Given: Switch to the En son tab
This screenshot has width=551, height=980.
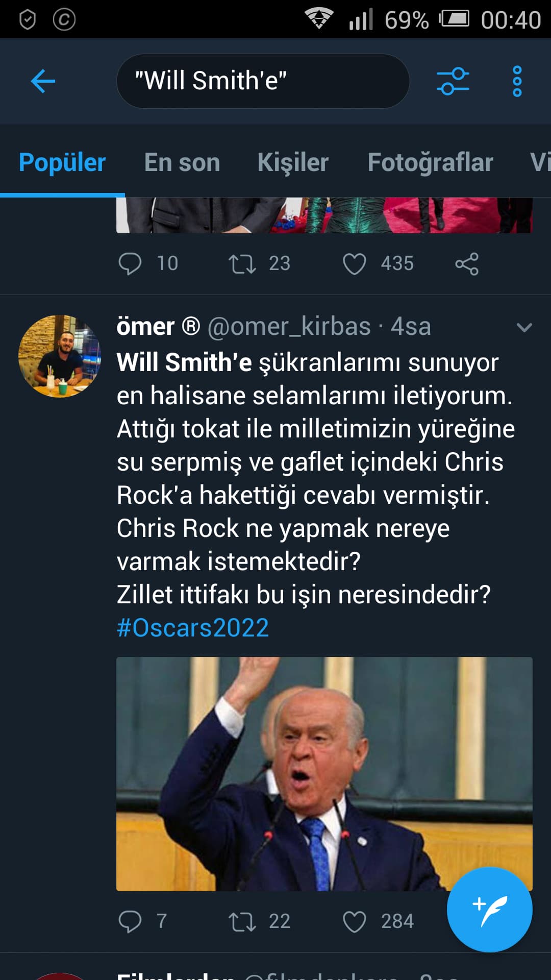Looking at the screenshot, I should 182,163.
